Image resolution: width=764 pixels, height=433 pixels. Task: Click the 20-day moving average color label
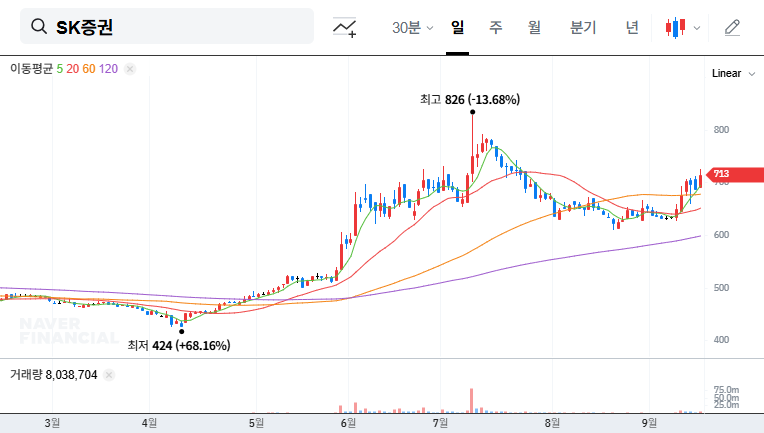(x=73, y=69)
